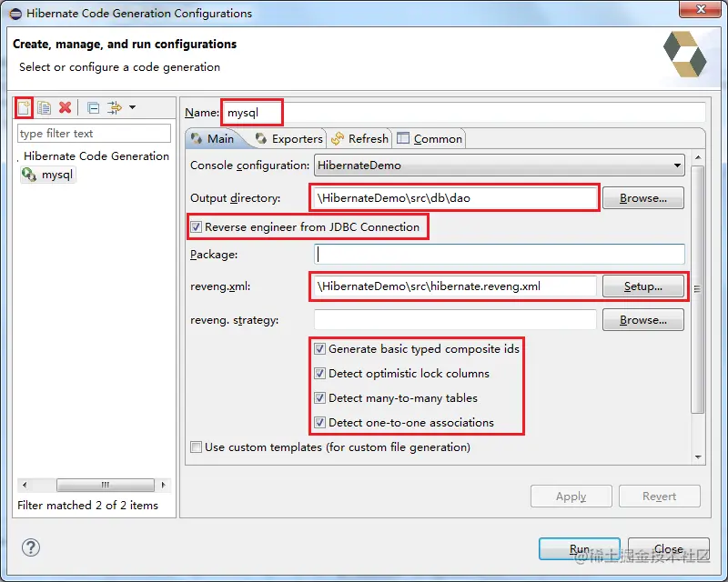Switch to the Exporters tab
The height and width of the screenshot is (582, 728).
coord(288,138)
